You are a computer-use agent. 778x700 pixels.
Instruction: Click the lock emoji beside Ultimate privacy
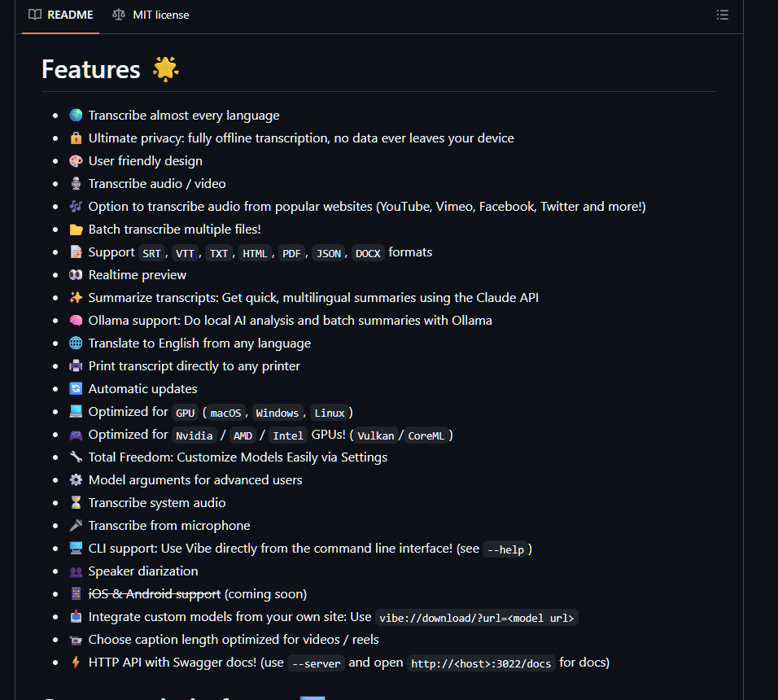pyautogui.click(x=76, y=138)
